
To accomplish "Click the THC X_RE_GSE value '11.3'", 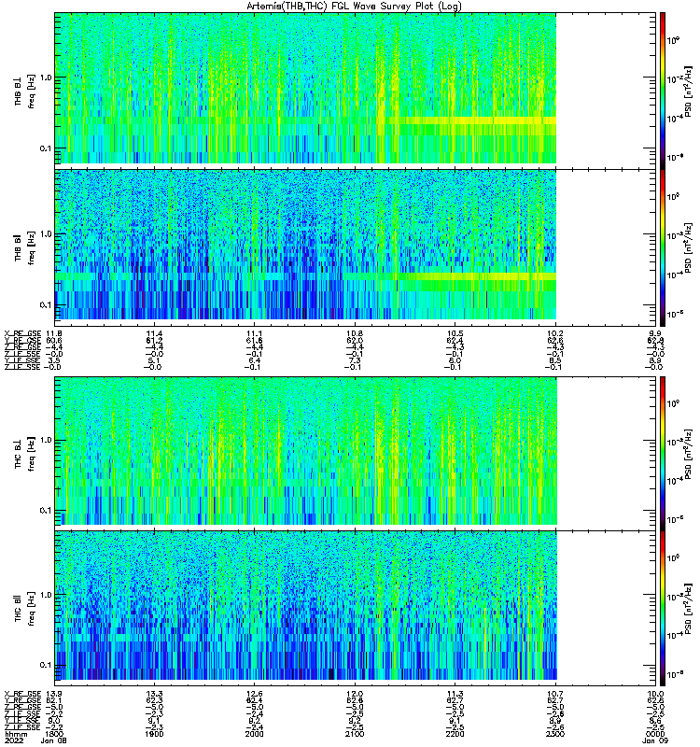I will tap(455, 694).
